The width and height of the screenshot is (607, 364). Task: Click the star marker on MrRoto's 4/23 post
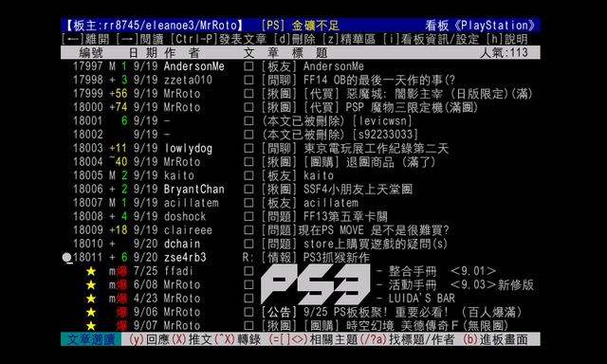coord(91,299)
